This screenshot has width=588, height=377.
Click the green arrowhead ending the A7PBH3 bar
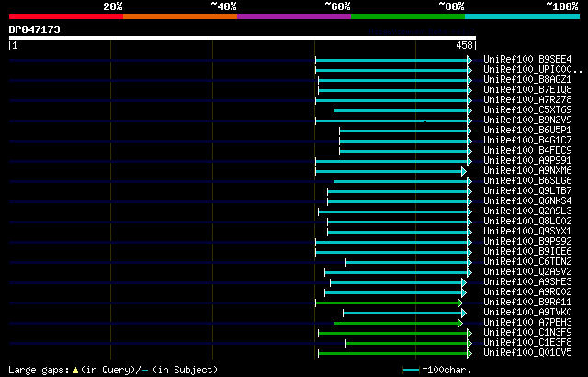[460, 324]
